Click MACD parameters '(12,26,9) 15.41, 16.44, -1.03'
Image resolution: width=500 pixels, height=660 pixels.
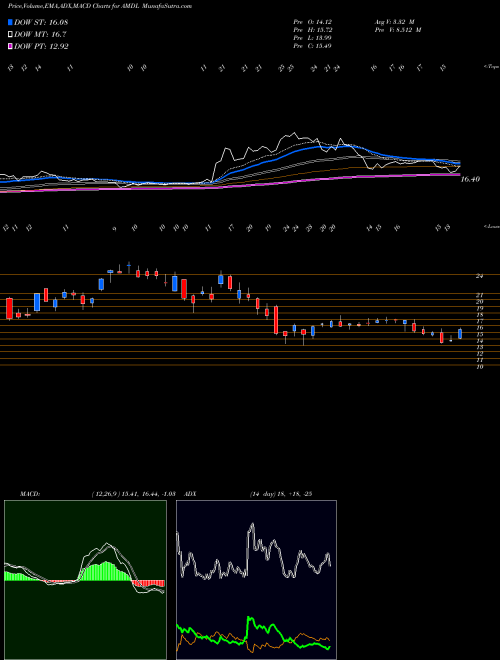(x=132, y=494)
